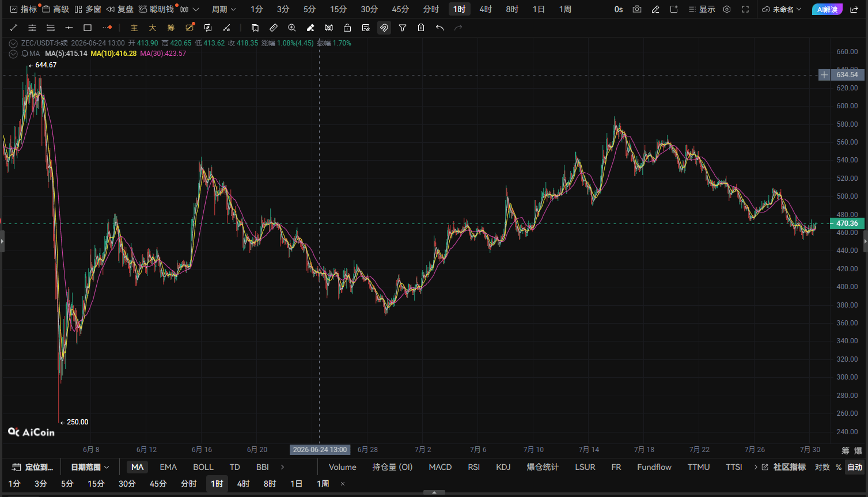Open the 高级 advanced menu
Image resolution: width=868 pixels, height=497 pixels.
pyautogui.click(x=55, y=9)
